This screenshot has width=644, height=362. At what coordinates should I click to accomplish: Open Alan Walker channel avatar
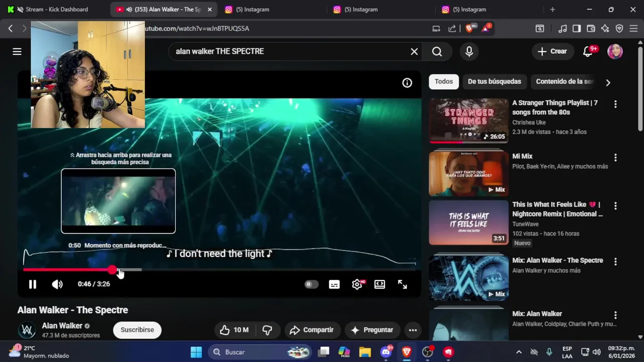[x=27, y=330]
